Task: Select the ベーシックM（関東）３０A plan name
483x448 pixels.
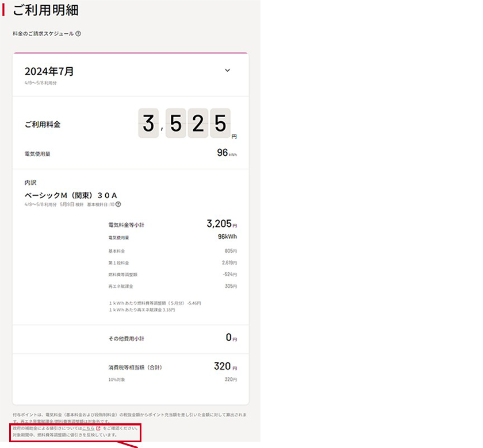Action: [71, 195]
